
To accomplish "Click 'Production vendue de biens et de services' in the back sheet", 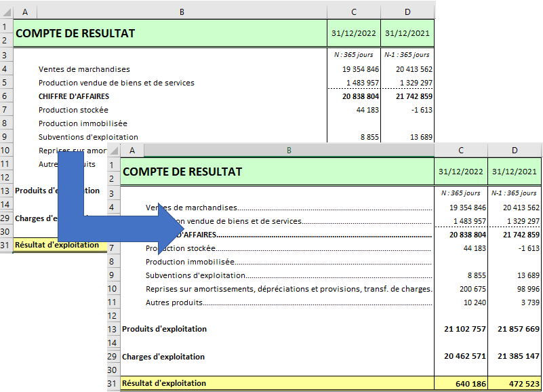I will coord(117,83).
